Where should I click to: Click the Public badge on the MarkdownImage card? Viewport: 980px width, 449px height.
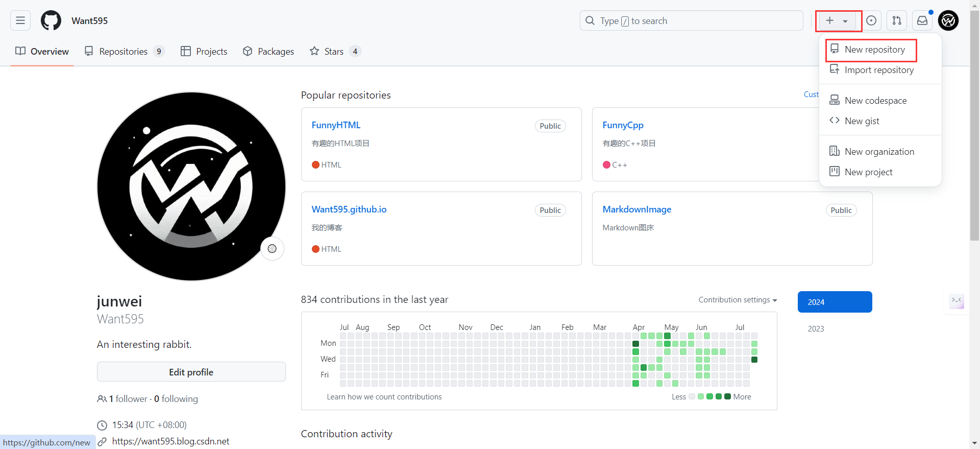841,210
